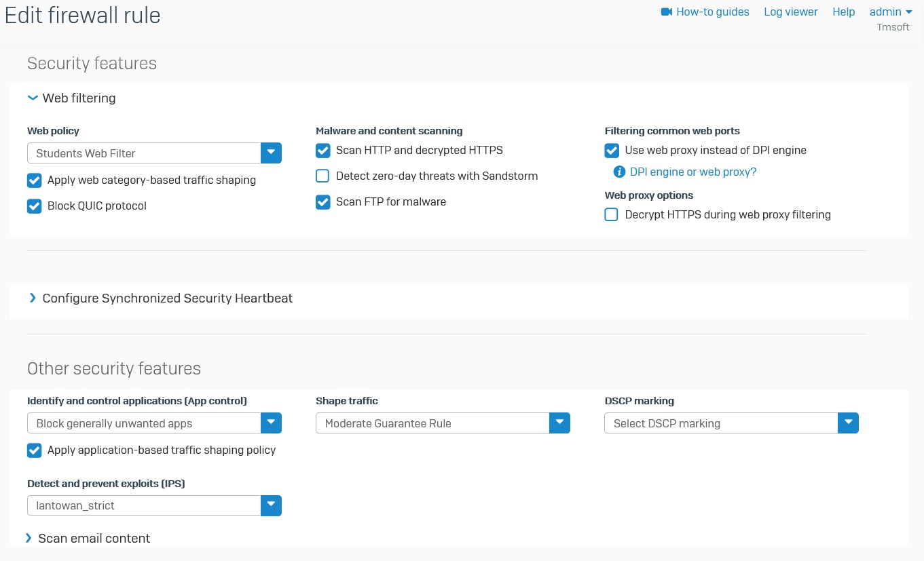Open the DPI engine or web proxy link
Image resolution: width=924 pixels, height=561 pixels.
(692, 172)
